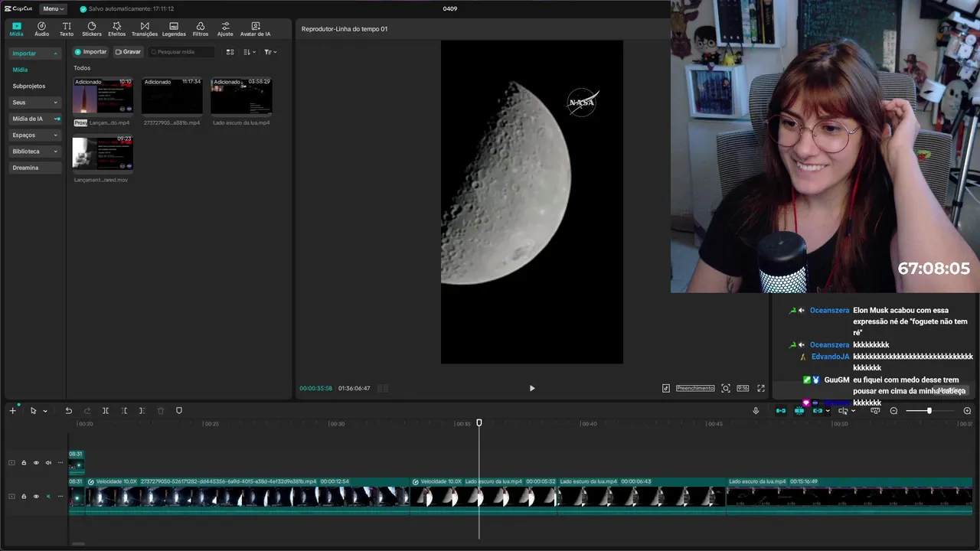Open the Menu dropdown
Viewport: 980px width, 551px height.
coord(53,8)
